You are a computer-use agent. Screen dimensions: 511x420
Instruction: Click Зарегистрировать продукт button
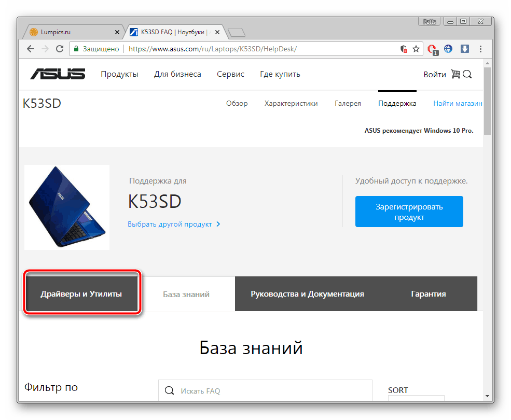pyautogui.click(x=409, y=212)
